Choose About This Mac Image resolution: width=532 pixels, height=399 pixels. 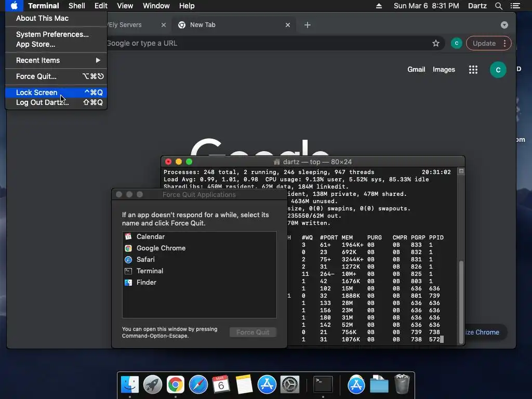pyautogui.click(x=56, y=18)
